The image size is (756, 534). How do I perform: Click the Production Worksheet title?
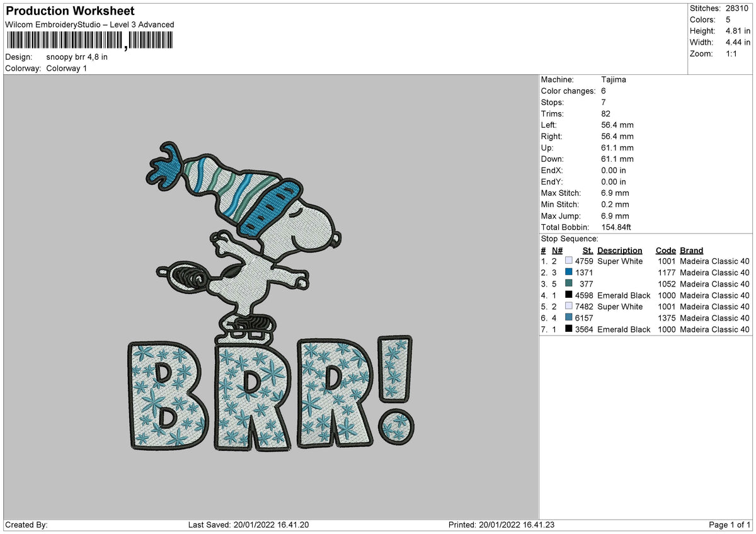(69, 11)
